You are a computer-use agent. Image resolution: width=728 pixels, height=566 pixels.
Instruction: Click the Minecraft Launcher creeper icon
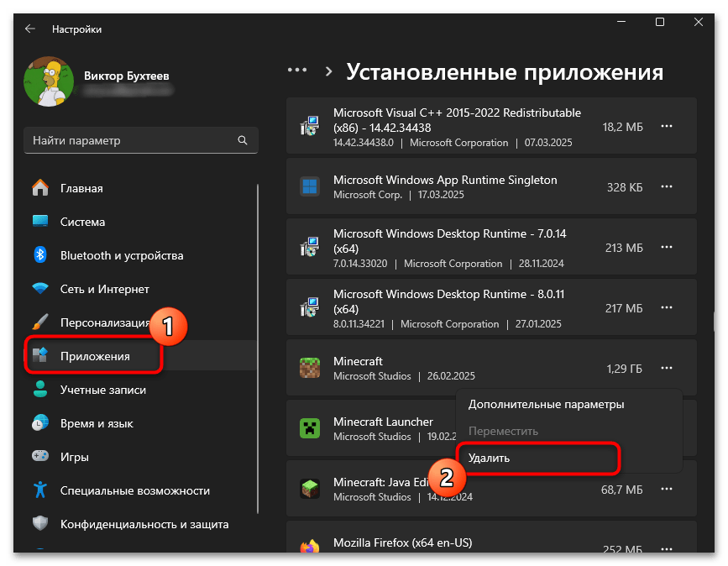point(310,428)
